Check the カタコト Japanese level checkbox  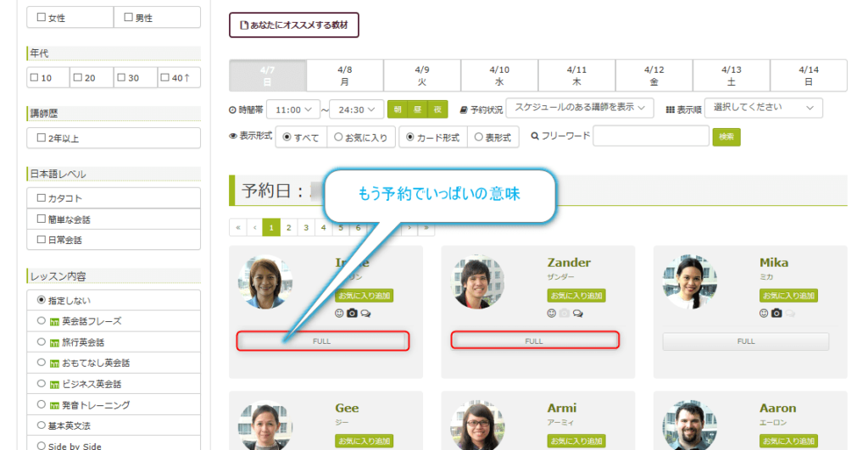tap(42, 197)
